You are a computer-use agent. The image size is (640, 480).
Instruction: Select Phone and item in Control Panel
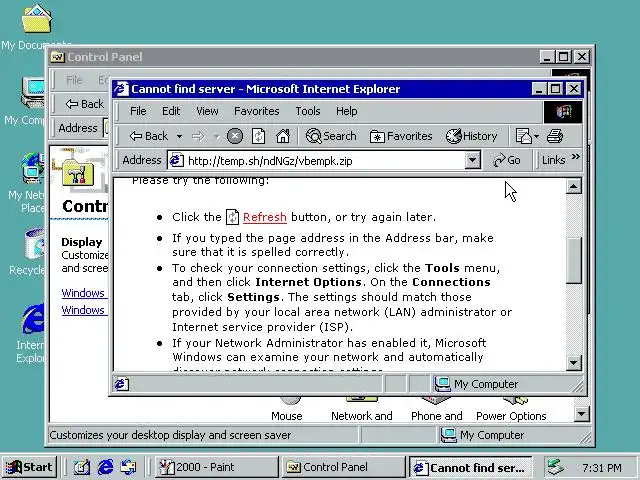(437, 416)
